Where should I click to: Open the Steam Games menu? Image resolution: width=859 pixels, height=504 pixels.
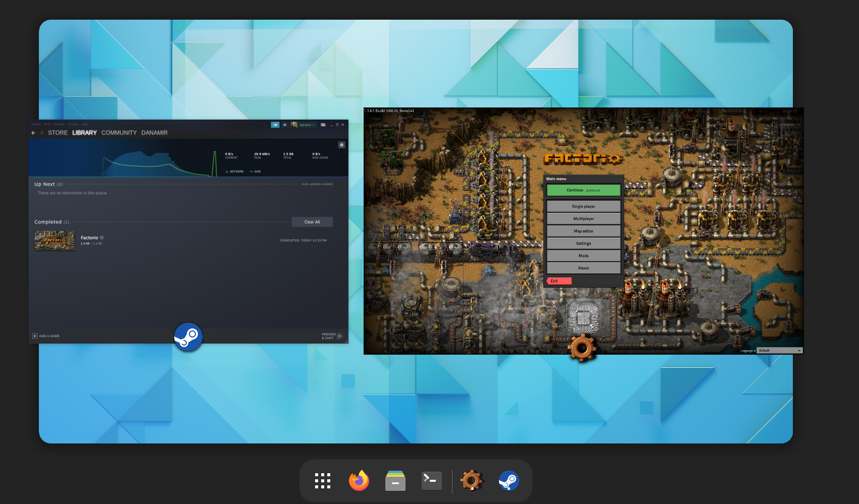73,124
